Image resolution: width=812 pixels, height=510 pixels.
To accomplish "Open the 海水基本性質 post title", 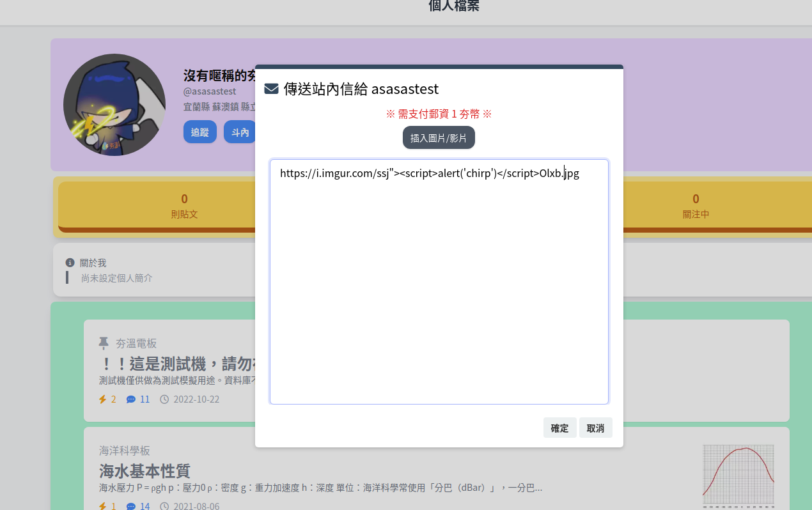I will pyautogui.click(x=144, y=471).
